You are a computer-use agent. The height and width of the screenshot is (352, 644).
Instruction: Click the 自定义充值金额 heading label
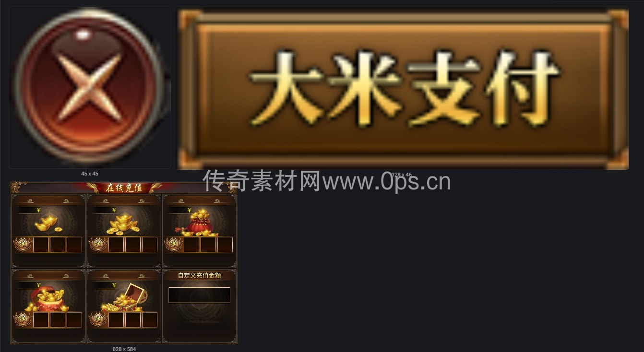pyautogui.click(x=199, y=275)
